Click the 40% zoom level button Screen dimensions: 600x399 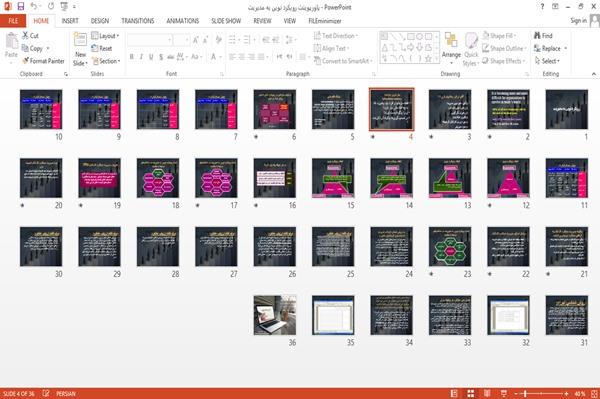click(x=580, y=393)
